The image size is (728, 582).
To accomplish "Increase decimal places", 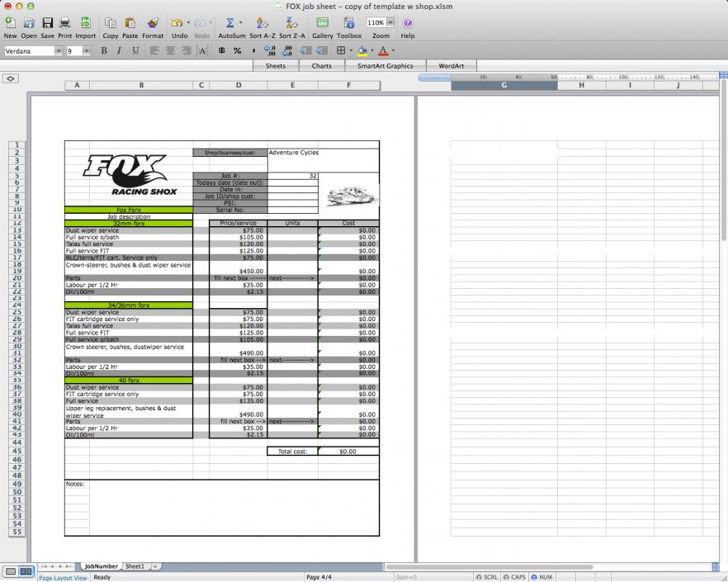I will tap(270, 50).
